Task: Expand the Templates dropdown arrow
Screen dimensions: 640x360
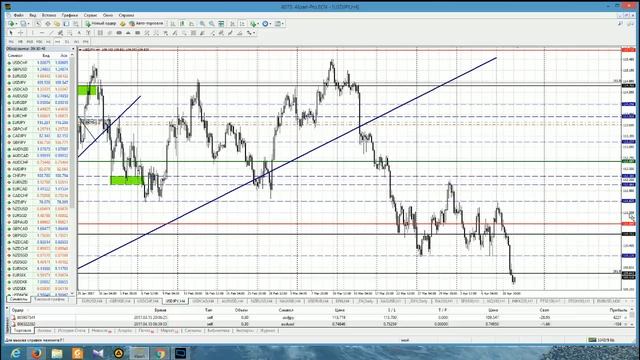Action: coord(282,24)
